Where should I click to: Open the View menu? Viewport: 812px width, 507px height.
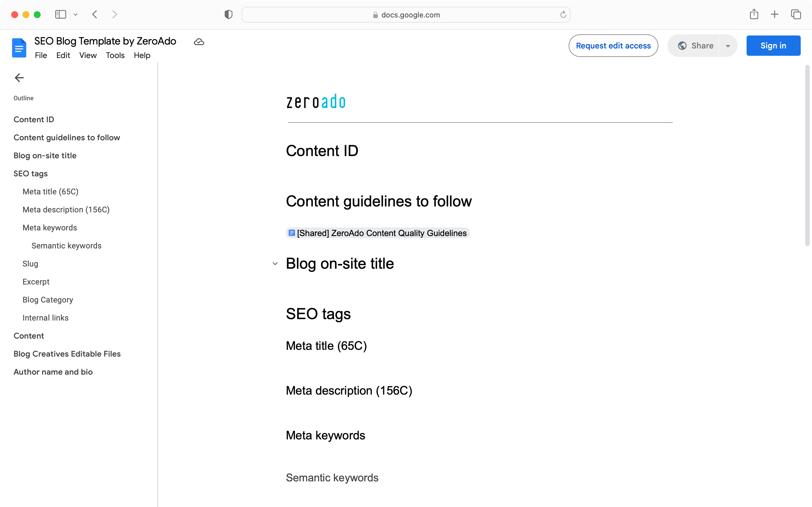tap(88, 55)
